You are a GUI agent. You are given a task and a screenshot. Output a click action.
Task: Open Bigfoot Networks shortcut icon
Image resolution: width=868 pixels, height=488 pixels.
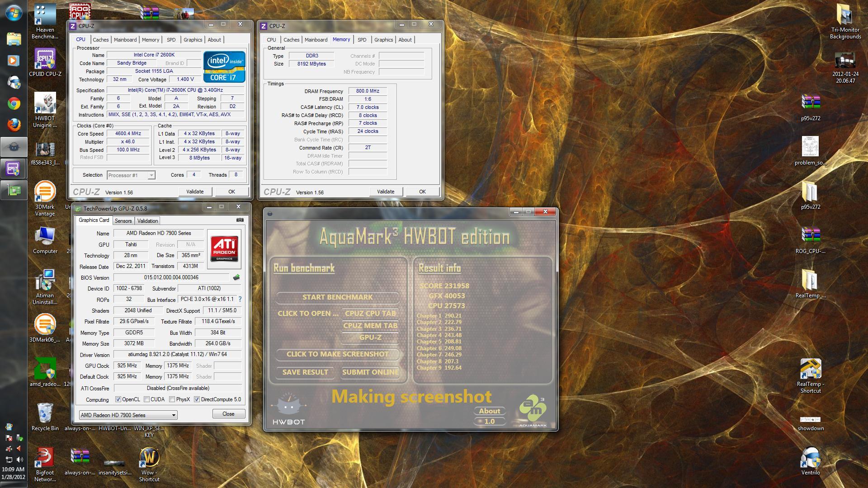coord(45,465)
